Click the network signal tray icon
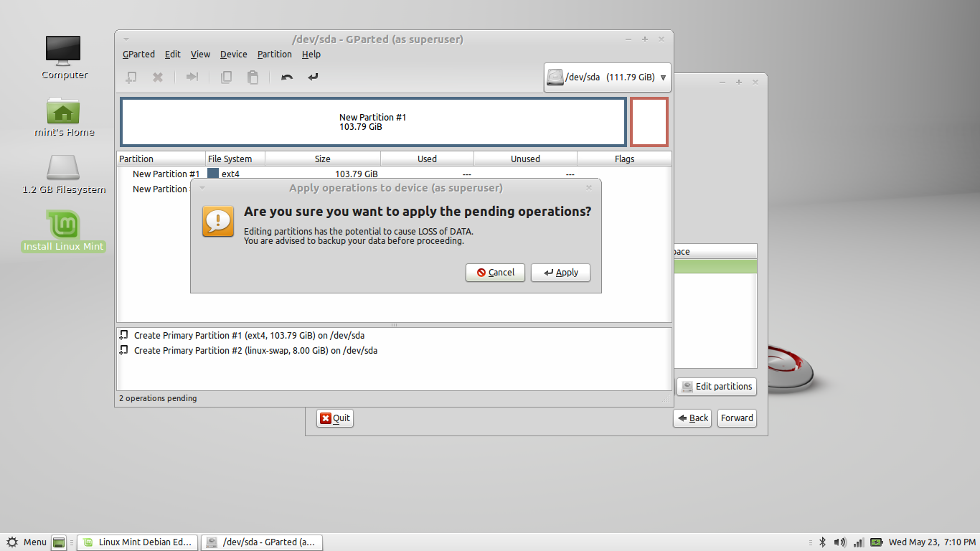This screenshot has height=551, width=980. (x=858, y=542)
